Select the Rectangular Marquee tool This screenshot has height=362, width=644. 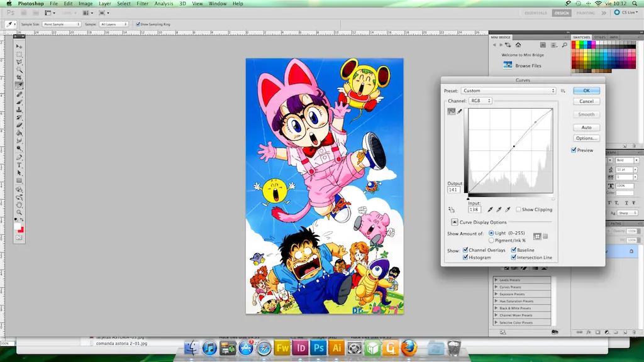(19, 54)
